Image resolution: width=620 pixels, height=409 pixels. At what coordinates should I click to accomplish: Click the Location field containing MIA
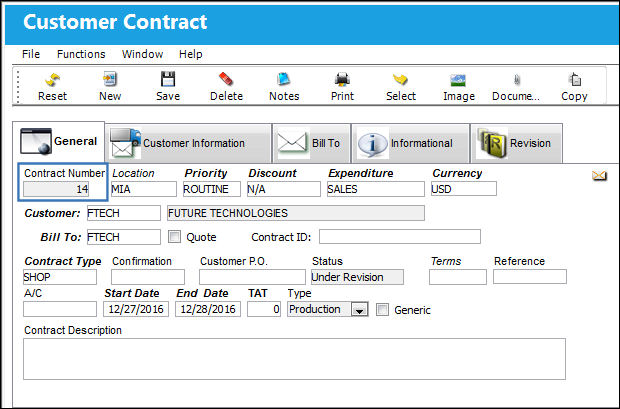[x=144, y=189]
